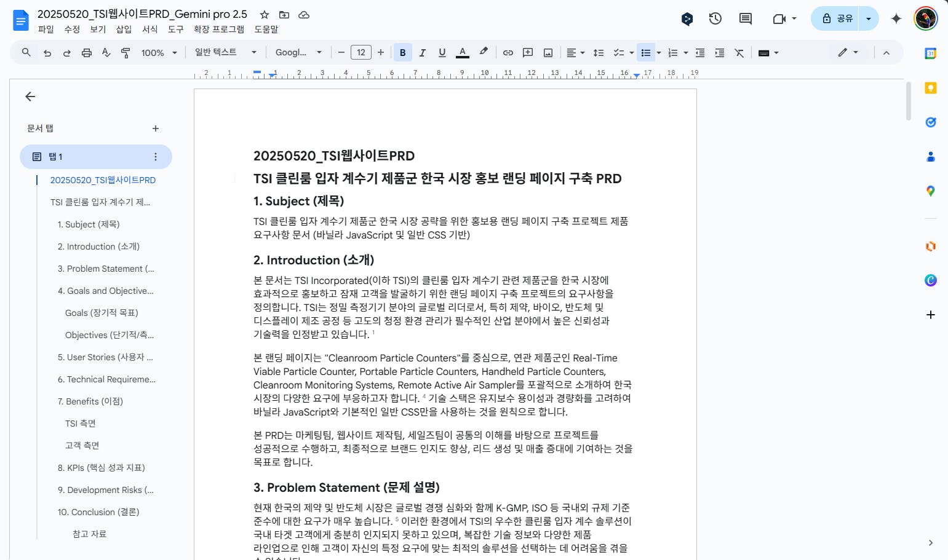The image size is (948, 560).
Task: Open Google Calendar side panel
Action: [x=931, y=53]
